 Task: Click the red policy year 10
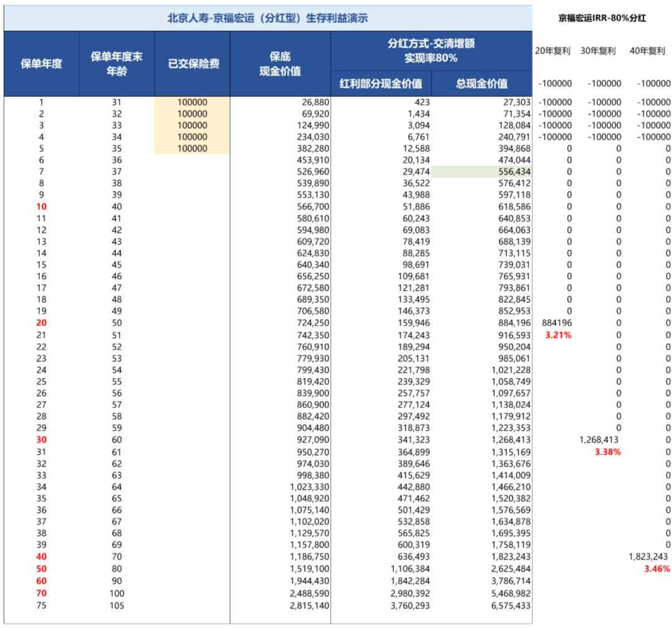pos(42,206)
